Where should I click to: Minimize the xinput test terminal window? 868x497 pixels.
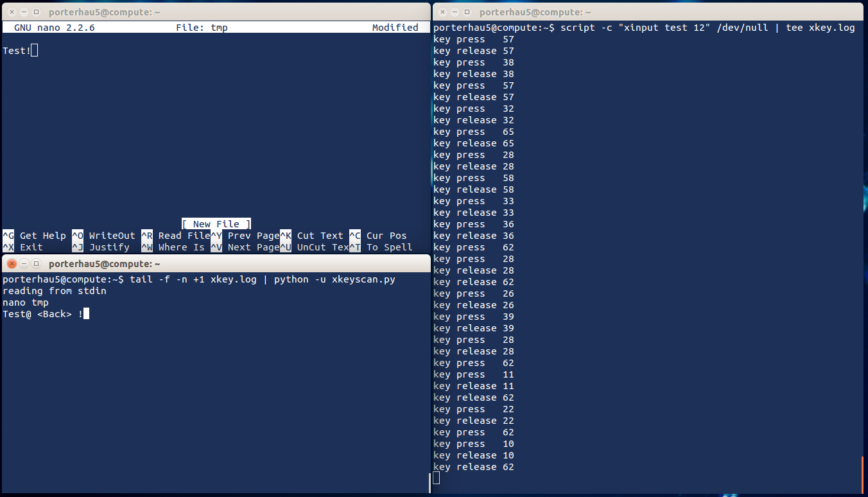pos(453,12)
